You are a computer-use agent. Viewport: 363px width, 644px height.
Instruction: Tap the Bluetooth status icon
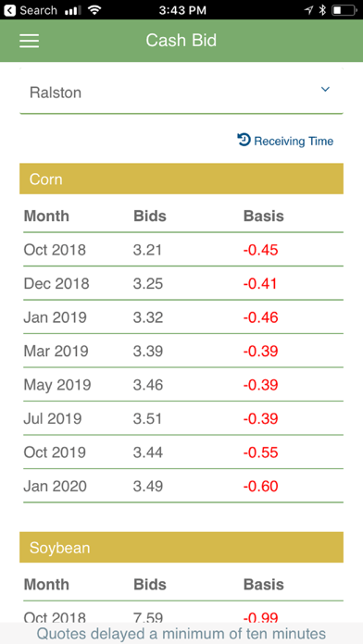point(322,10)
